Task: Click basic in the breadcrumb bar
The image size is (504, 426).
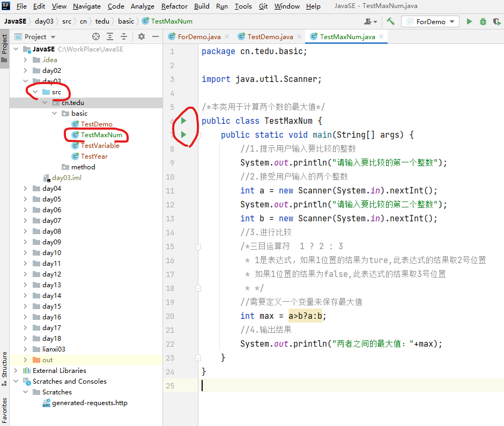Action: coord(125,21)
